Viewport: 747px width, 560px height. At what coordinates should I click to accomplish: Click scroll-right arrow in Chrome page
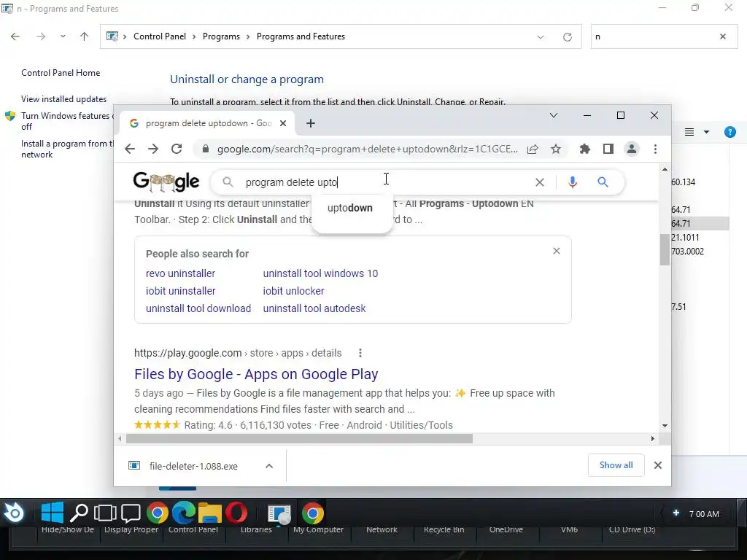point(653,438)
